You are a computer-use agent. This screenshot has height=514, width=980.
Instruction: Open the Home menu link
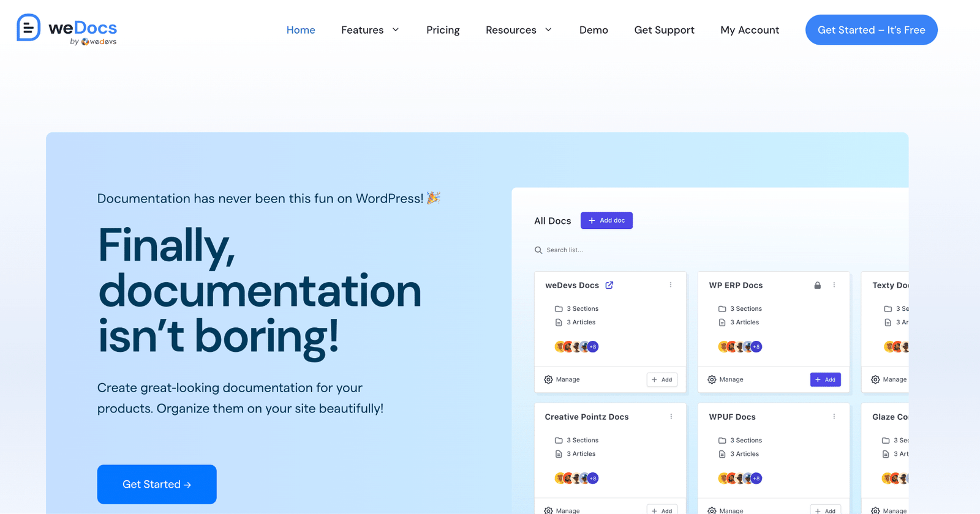[x=301, y=30]
